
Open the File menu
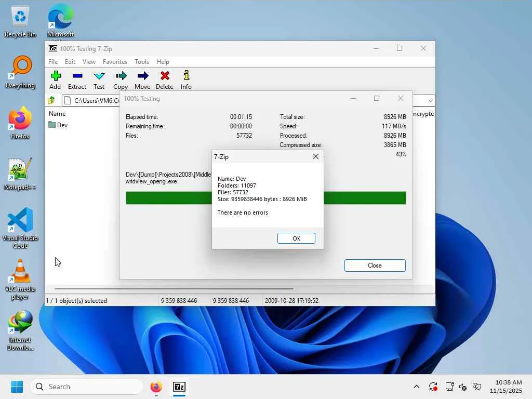pyautogui.click(x=53, y=62)
